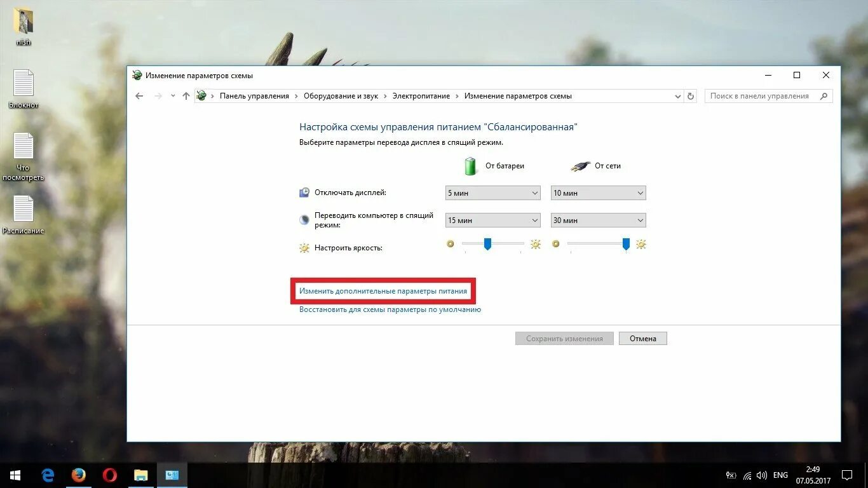Click the green battery icon
Image resolution: width=868 pixels, height=488 pixels.
470,166
